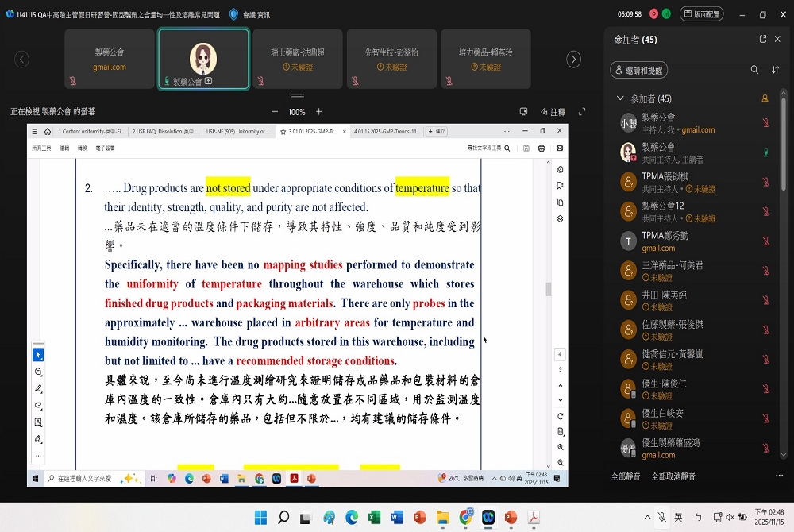Toggle mute for 三洋藥品-何美君
The width and height of the screenshot is (794, 532).
pyautogui.click(x=765, y=270)
